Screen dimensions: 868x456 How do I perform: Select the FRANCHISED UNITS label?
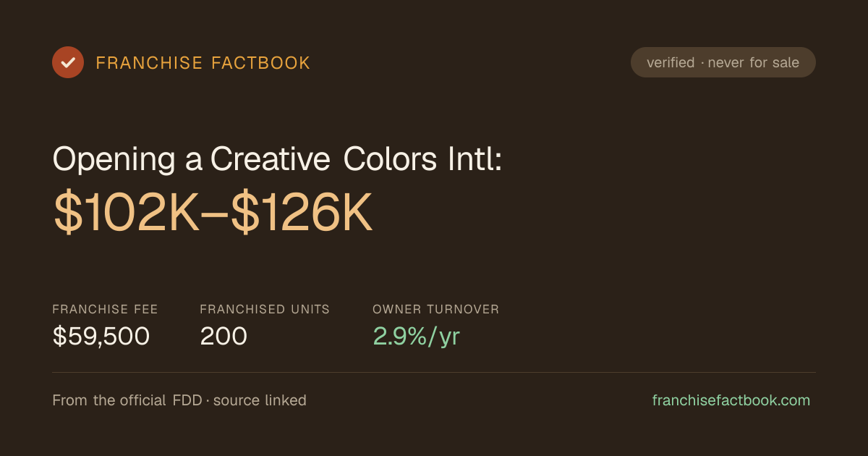tap(265, 309)
